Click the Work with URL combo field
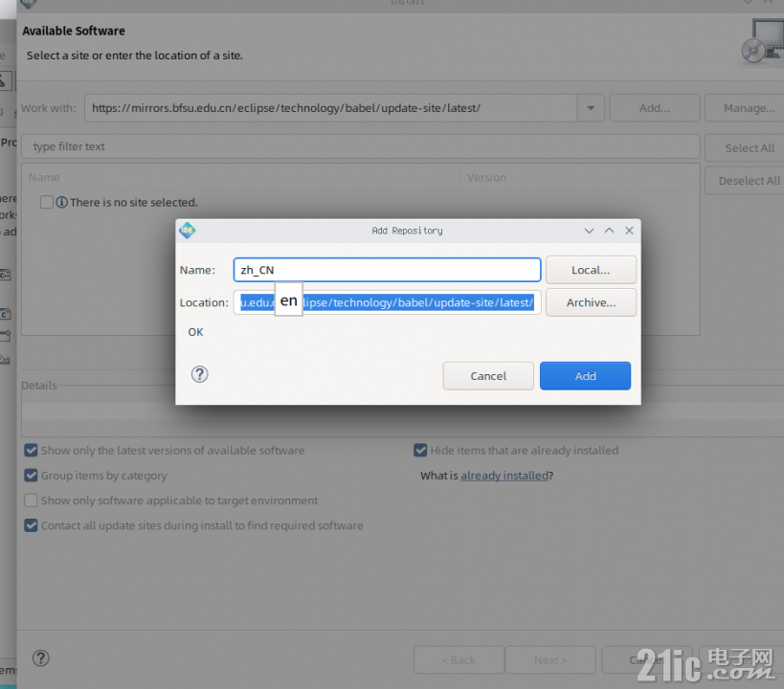 [x=331, y=108]
